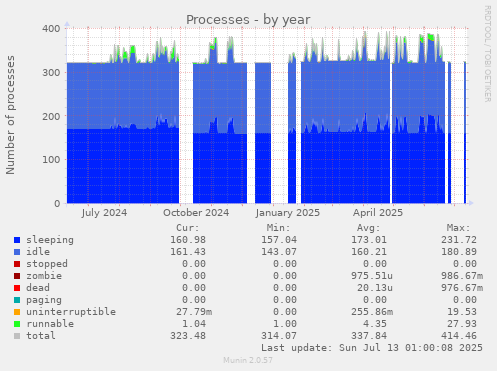Click the dead legend color swatch

tap(17, 288)
